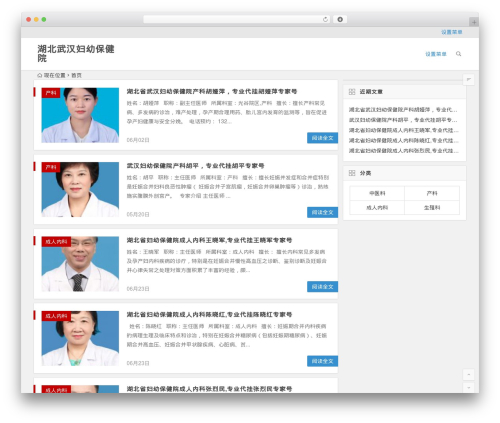
Task: Click the 成人内科 tag on 陈晓红 photo
Action: [x=56, y=316]
